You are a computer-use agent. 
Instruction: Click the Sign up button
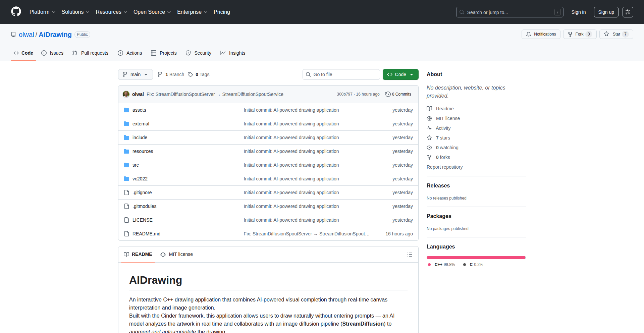click(606, 12)
